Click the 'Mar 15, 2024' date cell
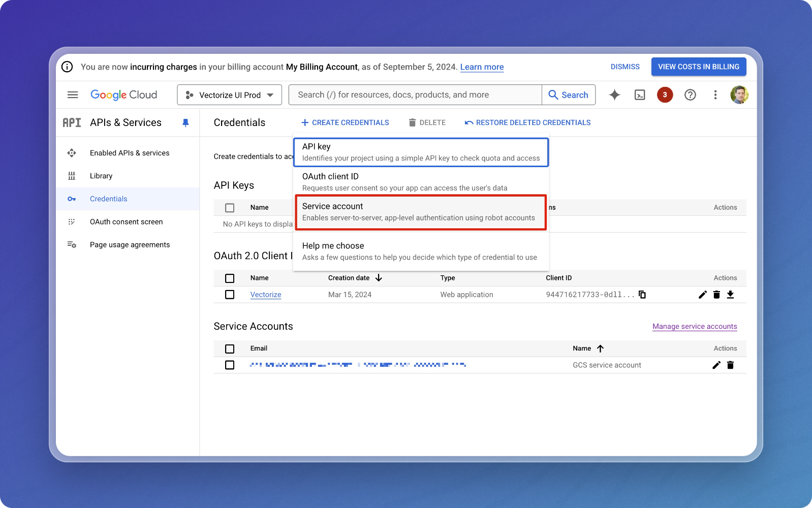The height and width of the screenshot is (508, 812). coord(350,295)
